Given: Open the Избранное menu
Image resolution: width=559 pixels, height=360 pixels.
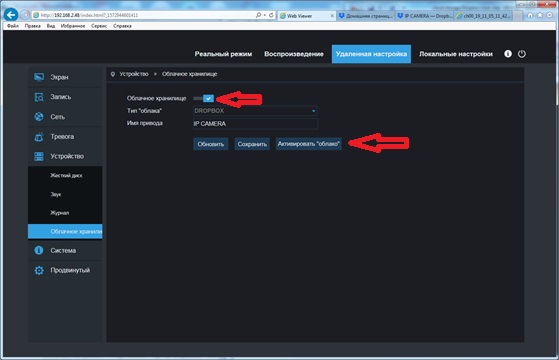Looking at the screenshot, I should (73, 26).
